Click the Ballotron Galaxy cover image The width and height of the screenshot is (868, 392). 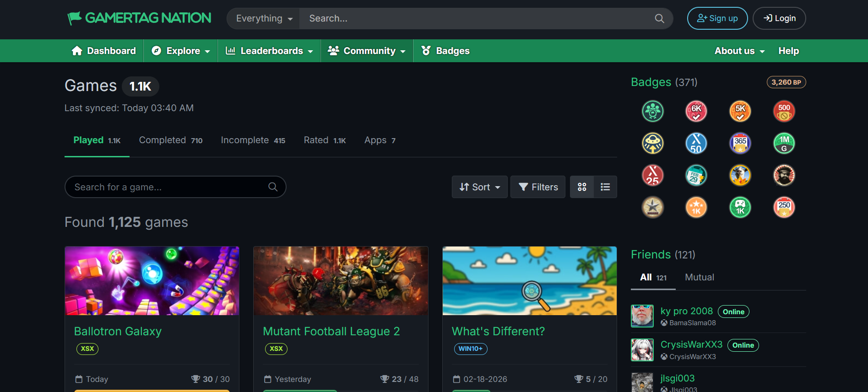coord(152,281)
